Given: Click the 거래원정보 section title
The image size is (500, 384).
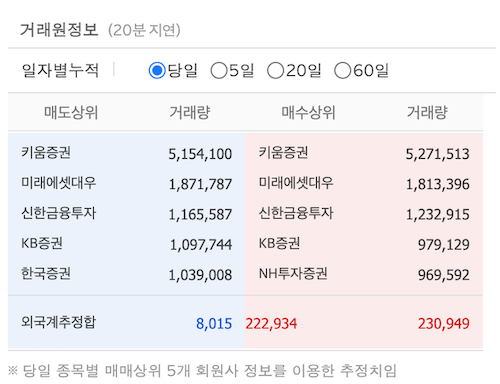Looking at the screenshot, I should point(59,30).
